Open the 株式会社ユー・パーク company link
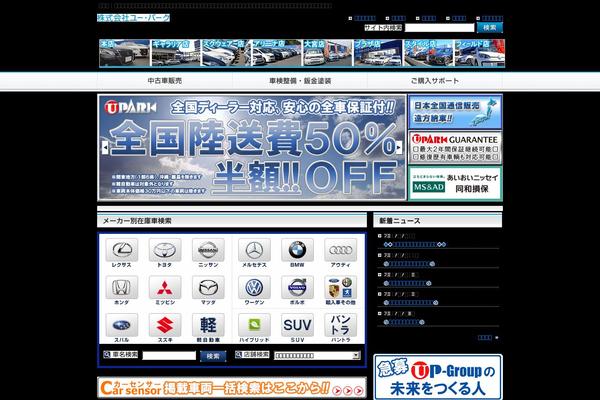The image size is (600, 400). (133, 18)
